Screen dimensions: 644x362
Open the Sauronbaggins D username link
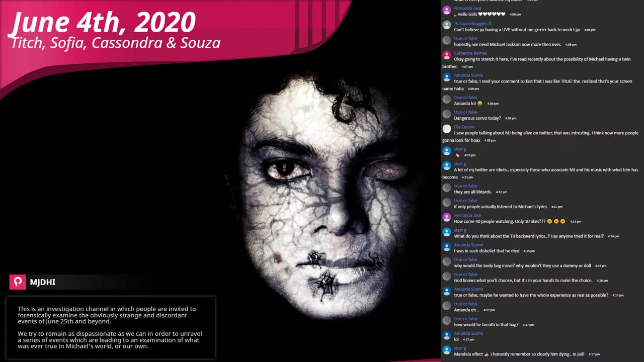pyautogui.click(x=475, y=24)
